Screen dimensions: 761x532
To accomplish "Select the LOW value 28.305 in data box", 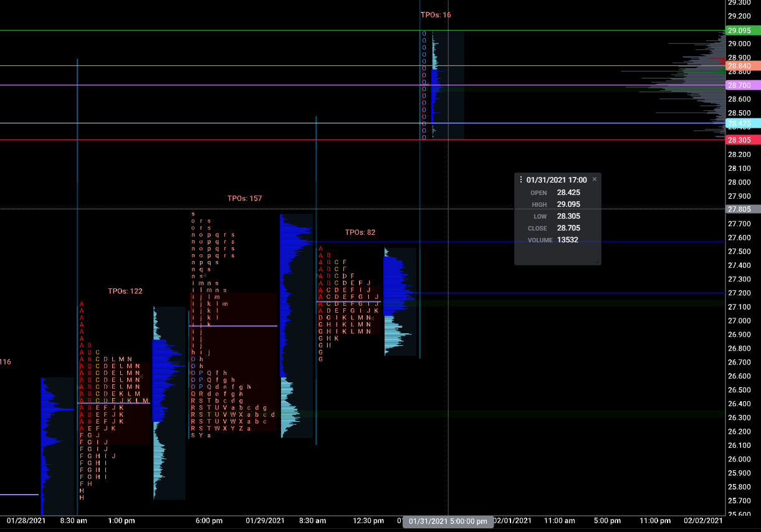I will (x=568, y=216).
